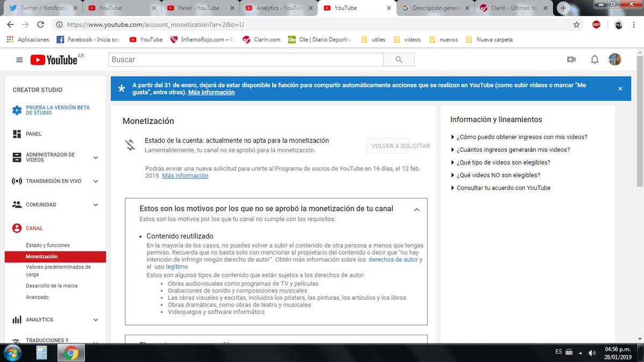Switch to the Clarín browser tab
This screenshot has height=362, width=644.
tap(514, 8)
